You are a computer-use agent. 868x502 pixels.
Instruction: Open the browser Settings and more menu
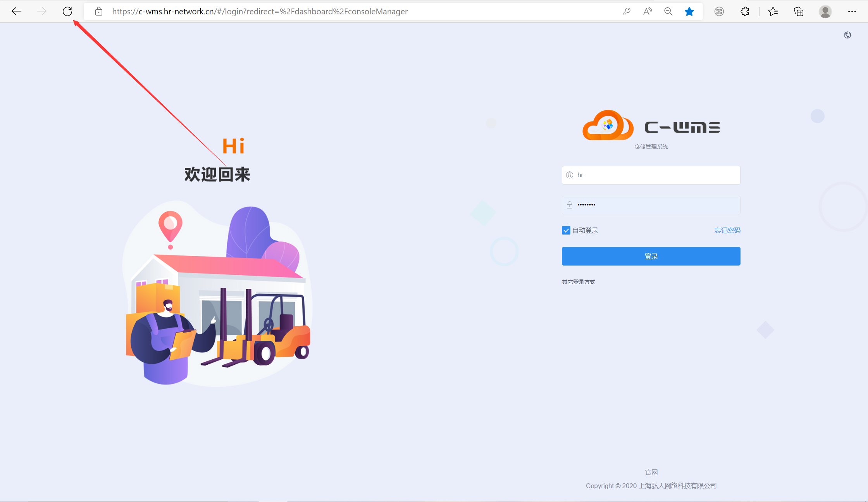coord(852,12)
